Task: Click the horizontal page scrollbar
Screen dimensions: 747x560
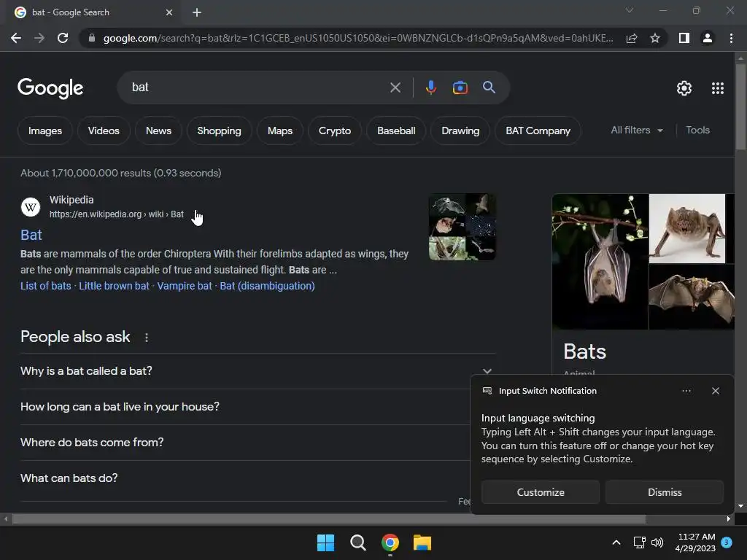Action: tap(329, 518)
